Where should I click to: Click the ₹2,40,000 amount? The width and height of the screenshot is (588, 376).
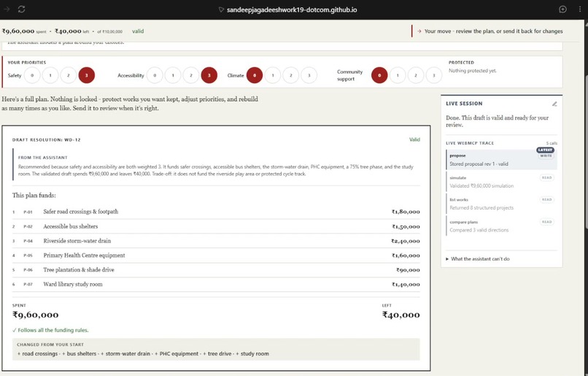(x=406, y=241)
